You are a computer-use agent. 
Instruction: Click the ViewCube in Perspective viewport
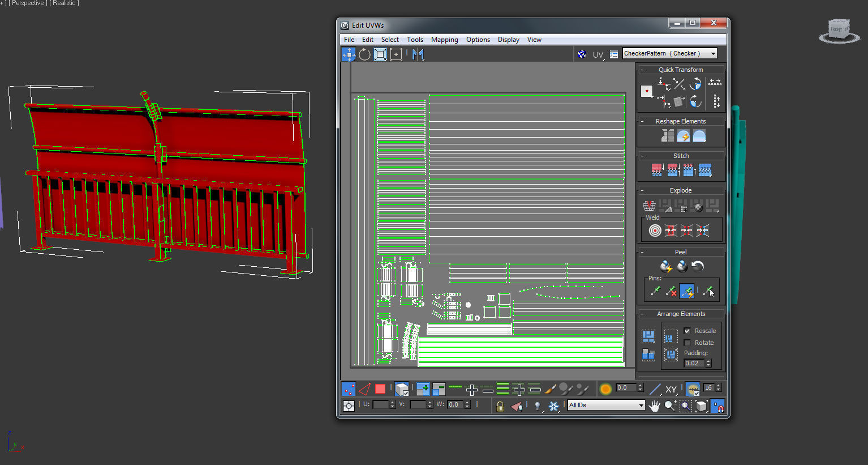click(839, 31)
